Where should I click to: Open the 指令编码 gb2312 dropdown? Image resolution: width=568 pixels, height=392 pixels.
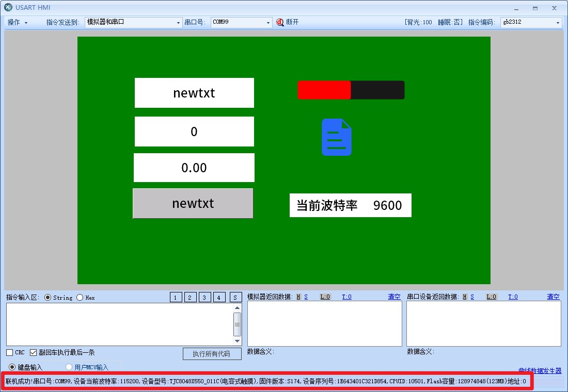point(531,23)
